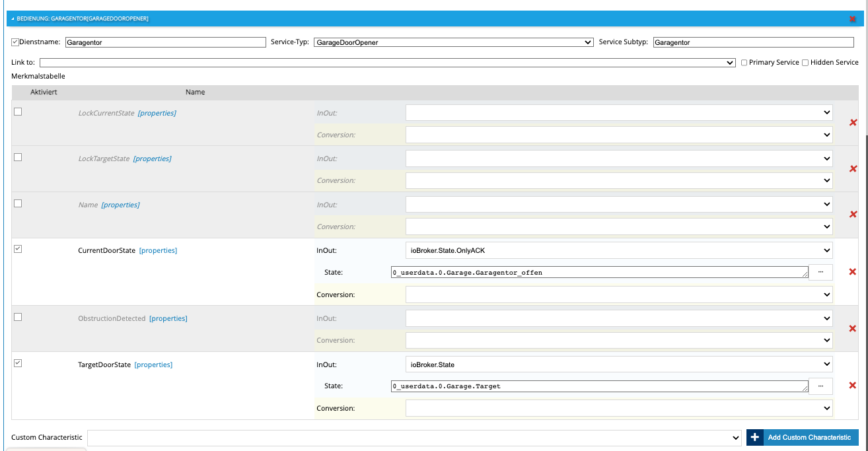868x451 pixels.
Task: Enable the LockCurrentState characteristic
Action: tap(18, 112)
